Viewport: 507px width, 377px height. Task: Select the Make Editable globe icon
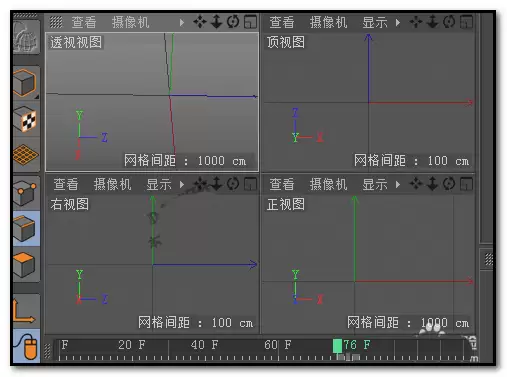coord(26,37)
